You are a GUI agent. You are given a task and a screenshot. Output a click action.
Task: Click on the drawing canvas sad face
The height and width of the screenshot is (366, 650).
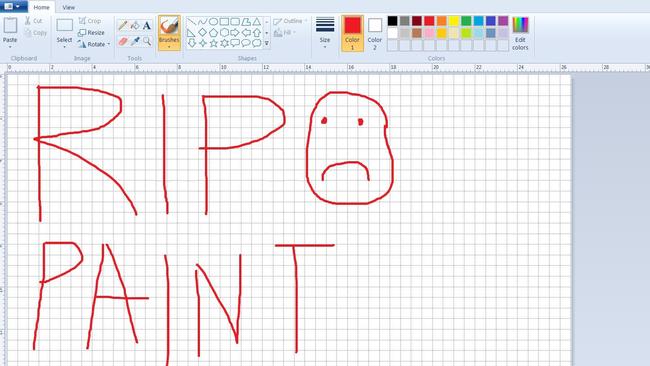[x=349, y=148]
